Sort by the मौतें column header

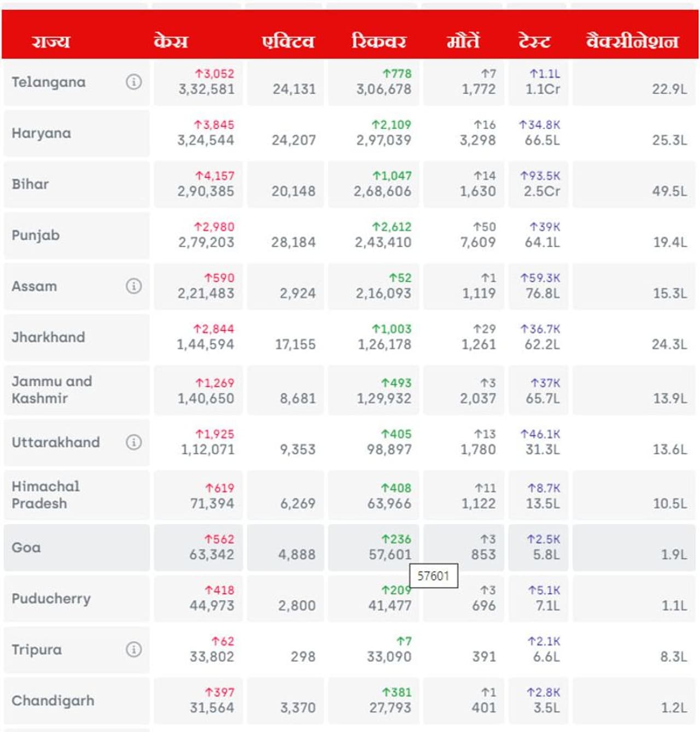(463, 41)
